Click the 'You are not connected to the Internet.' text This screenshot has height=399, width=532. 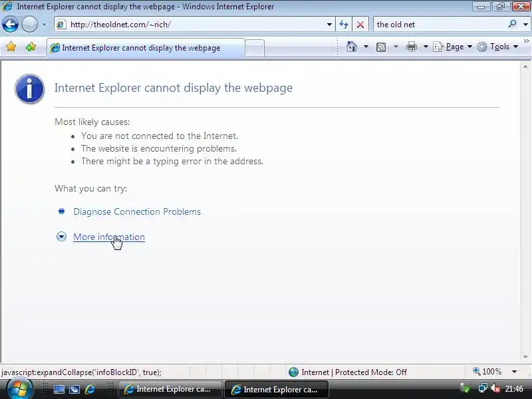point(160,136)
